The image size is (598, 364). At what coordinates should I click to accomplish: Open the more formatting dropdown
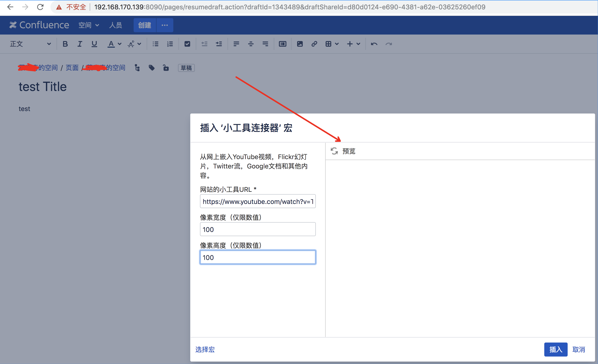coord(134,44)
